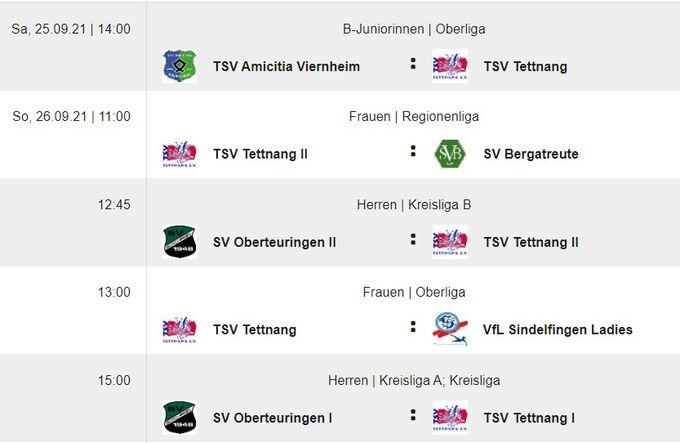Click the B-Juniorinnen | Oberliga league header
The width and height of the screenshot is (680, 443).
click(414, 29)
